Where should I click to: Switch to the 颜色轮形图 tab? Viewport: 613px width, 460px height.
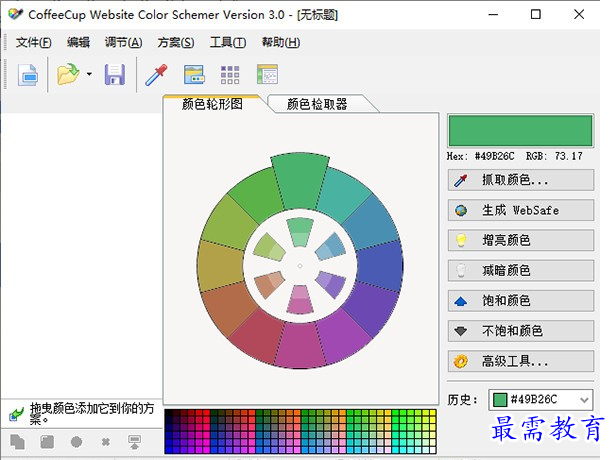pos(212,104)
